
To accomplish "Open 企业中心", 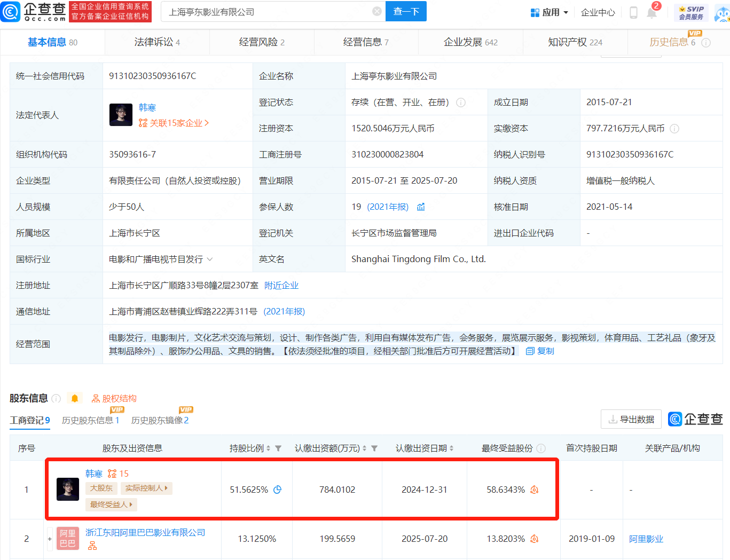I will [598, 12].
